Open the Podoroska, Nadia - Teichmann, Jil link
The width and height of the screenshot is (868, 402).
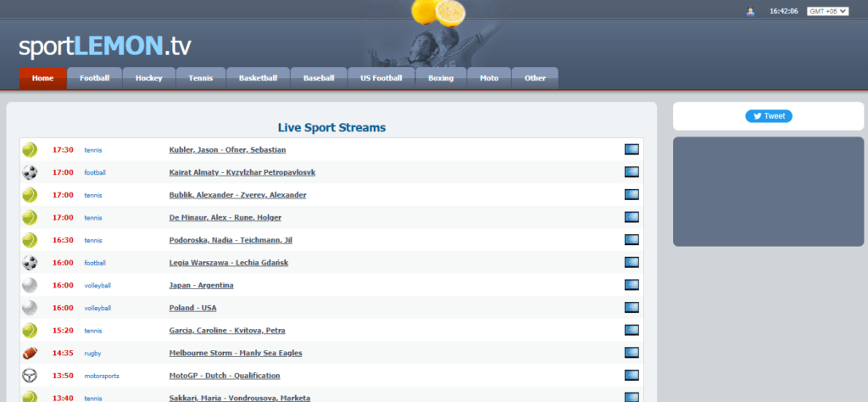point(231,240)
